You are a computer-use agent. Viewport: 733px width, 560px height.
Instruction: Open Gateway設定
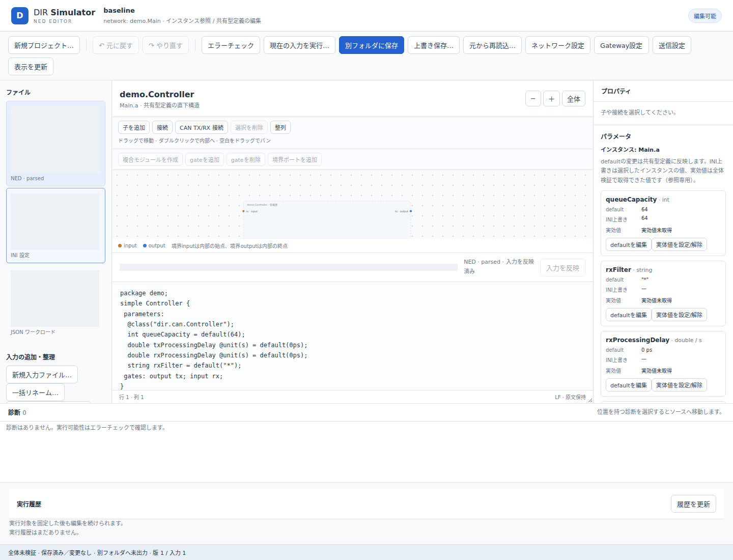(x=622, y=45)
